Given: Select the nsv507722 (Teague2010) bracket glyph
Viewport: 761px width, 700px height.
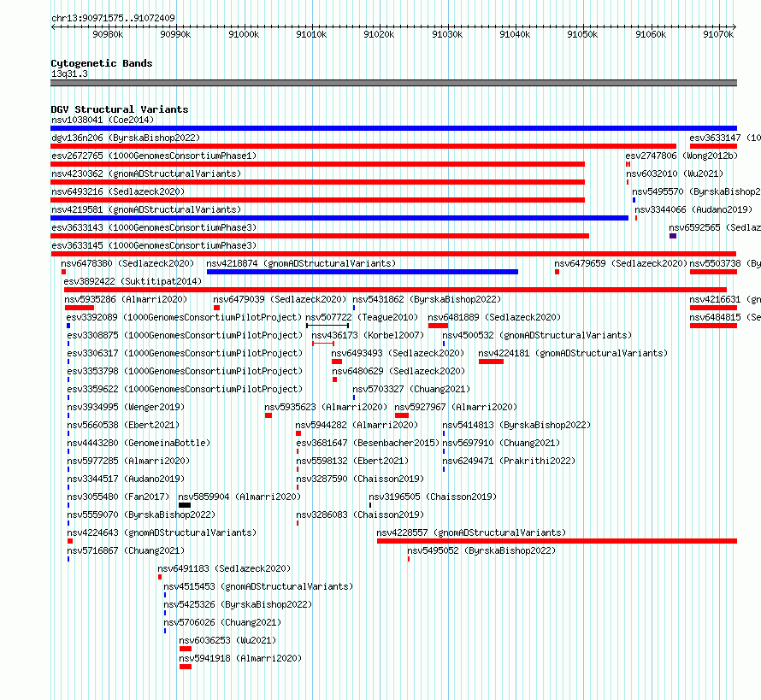Looking at the screenshot, I should point(327,326).
